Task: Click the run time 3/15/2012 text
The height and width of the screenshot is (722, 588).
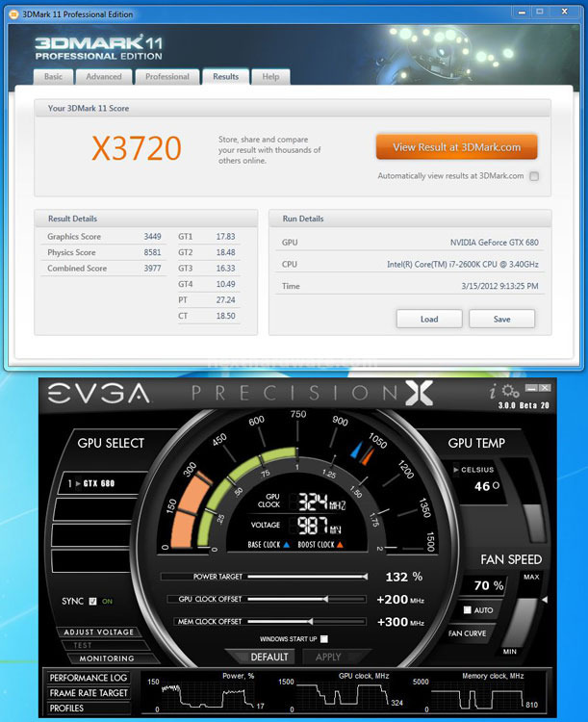Action: 499,286
